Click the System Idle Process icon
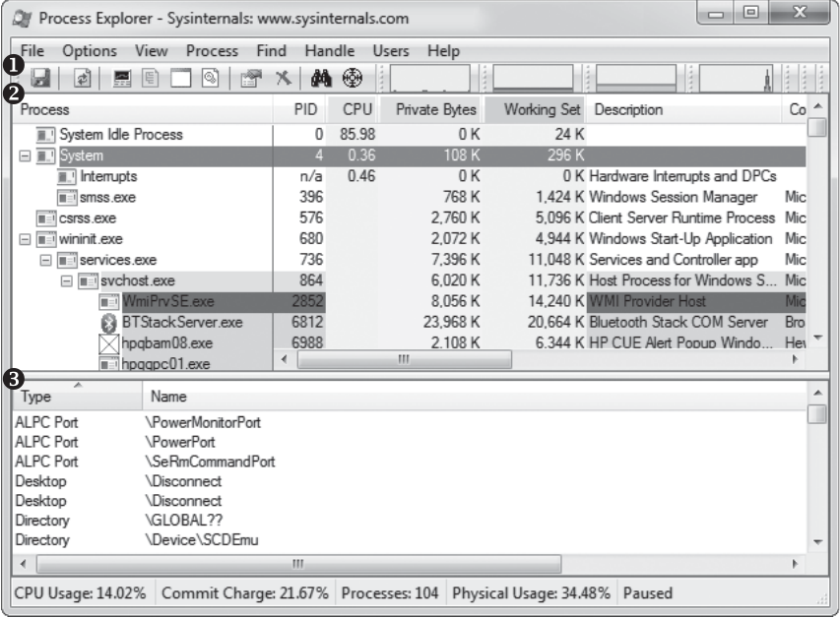This screenshot has width=840, height=618. point(45,135)
